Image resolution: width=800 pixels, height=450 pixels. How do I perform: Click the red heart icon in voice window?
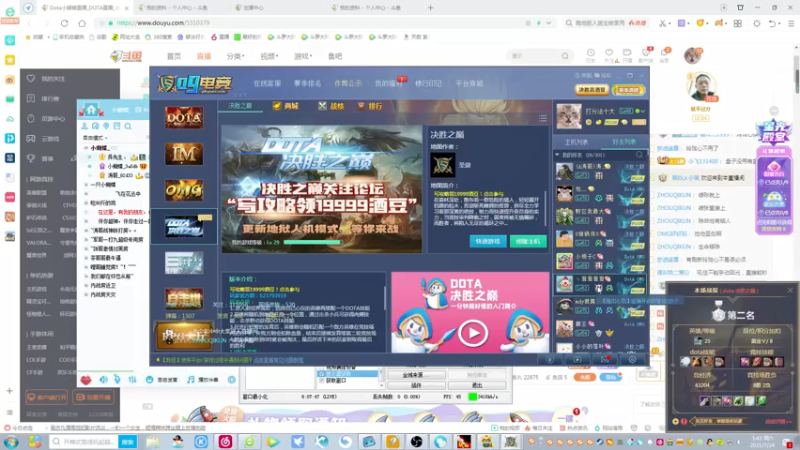[86, 380]
